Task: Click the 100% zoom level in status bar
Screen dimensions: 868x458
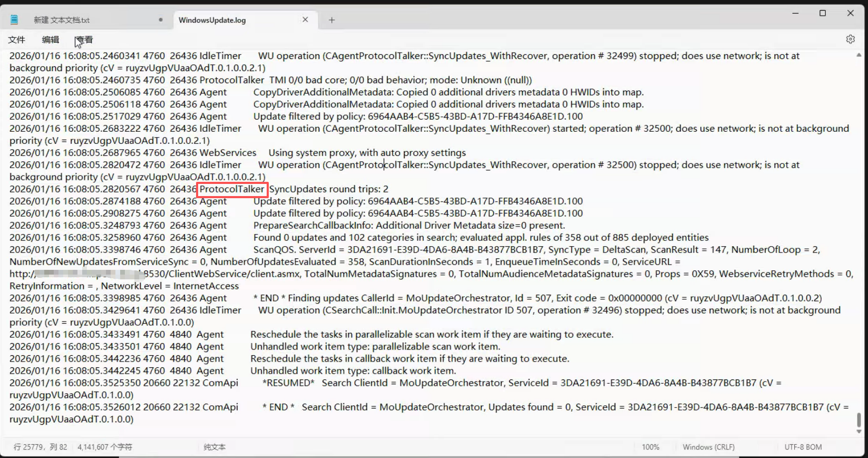Action: [650, 447]
